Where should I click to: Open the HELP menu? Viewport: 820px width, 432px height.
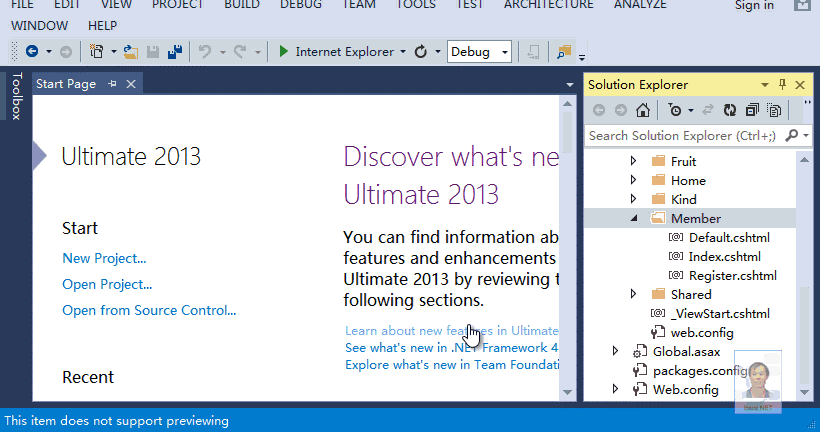pyautogui.click(x=102, y=26)
